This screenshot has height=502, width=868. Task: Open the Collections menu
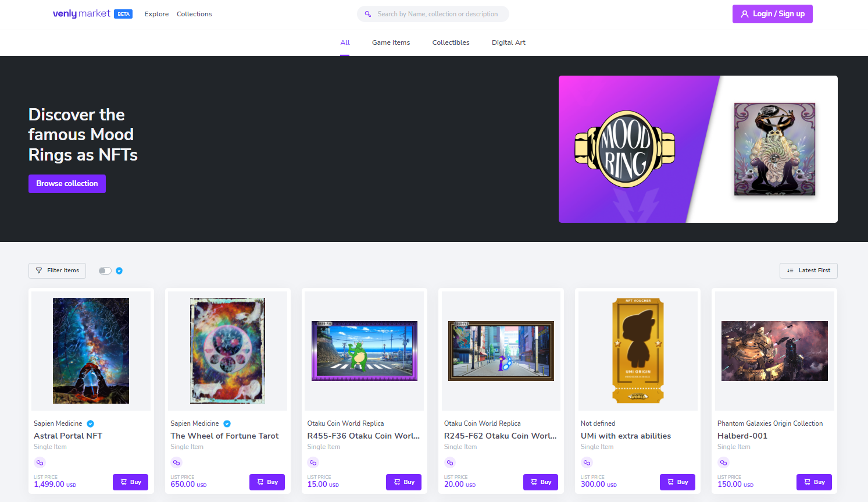tap(194, 14)
